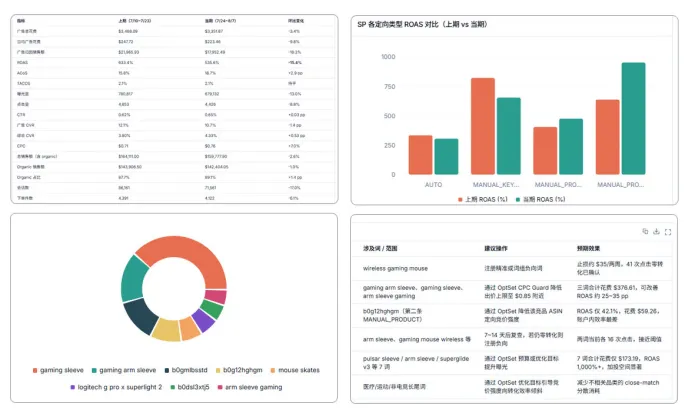Click the TACOS row label in metrics table
This screenshot has height=415, width=693.
coord(23,84)
